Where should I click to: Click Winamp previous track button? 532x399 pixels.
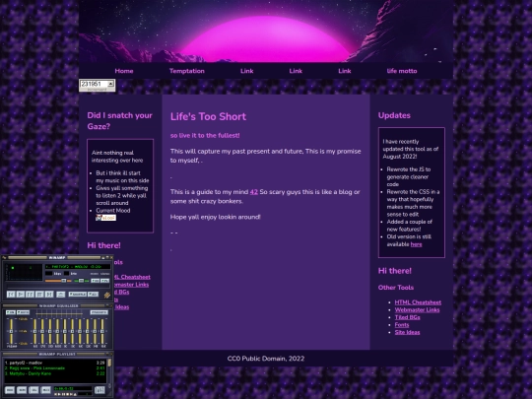tap(11, 295)
